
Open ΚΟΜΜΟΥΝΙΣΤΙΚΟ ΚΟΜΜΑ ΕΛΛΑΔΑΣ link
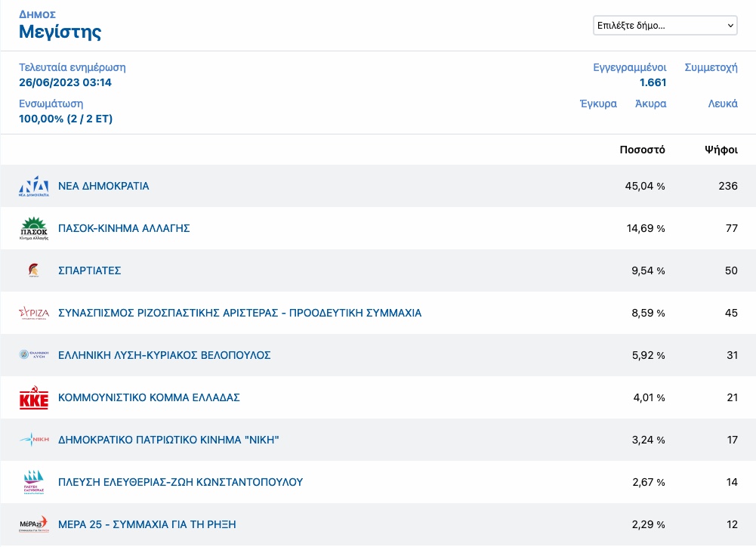(x=149, y=397)
